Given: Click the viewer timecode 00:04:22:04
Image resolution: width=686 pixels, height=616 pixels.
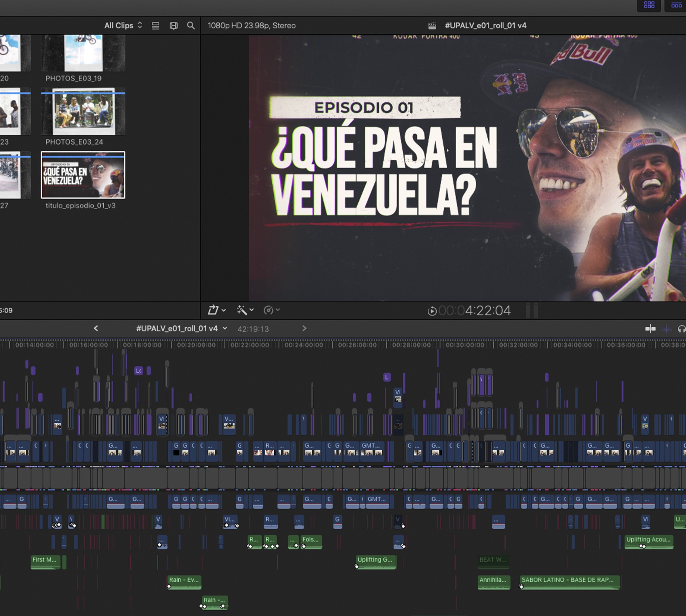Looking at the screenshot, I should (x=474, y=311).
